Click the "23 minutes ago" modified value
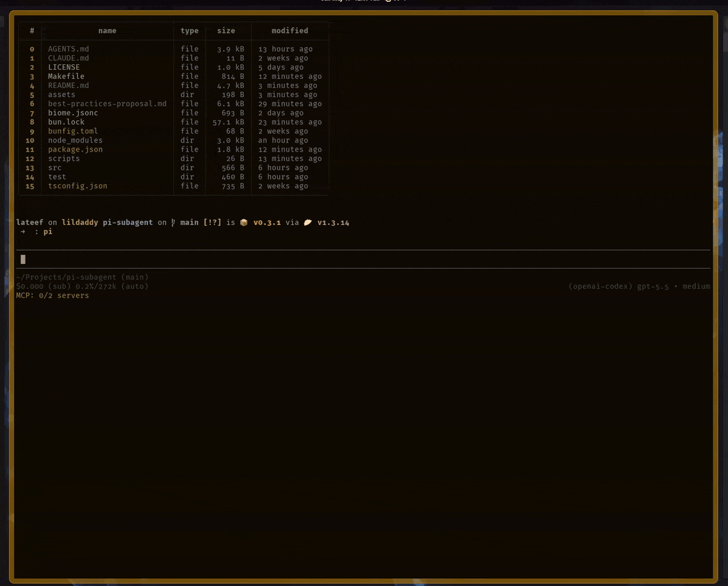This screenshot has height=586, width=728. point(290,122)
